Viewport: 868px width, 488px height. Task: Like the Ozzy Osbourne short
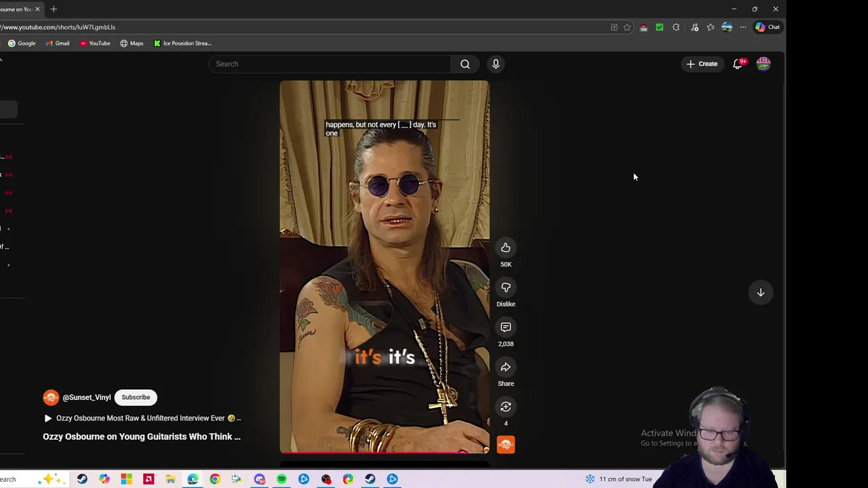[506, 248]
